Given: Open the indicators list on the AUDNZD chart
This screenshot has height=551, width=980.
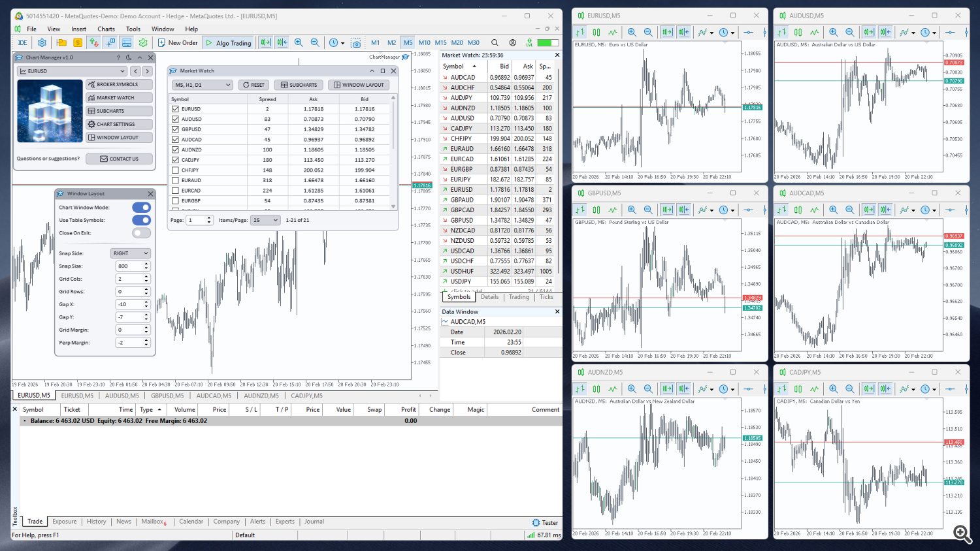Looking at the screenshot, I should point(704,388).
